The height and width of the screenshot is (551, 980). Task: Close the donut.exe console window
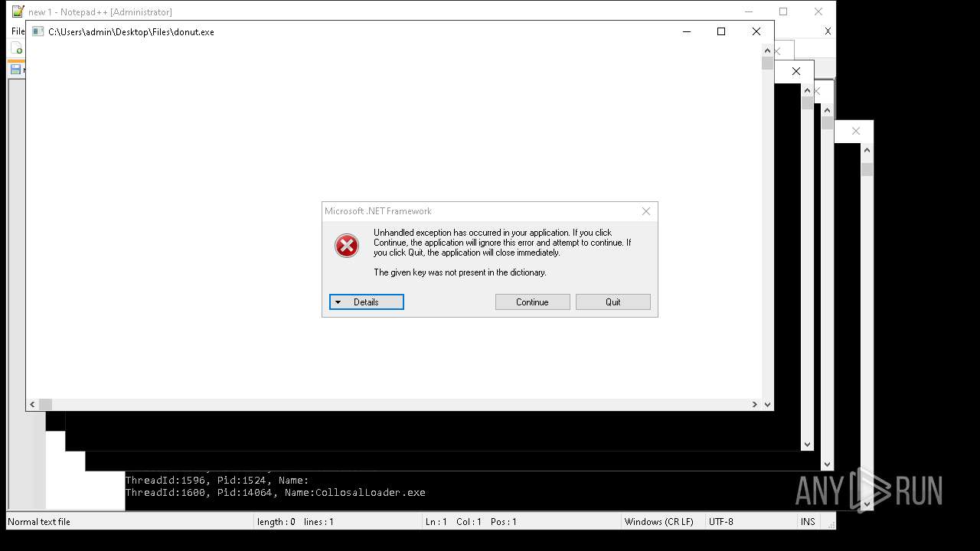[756, 31]
